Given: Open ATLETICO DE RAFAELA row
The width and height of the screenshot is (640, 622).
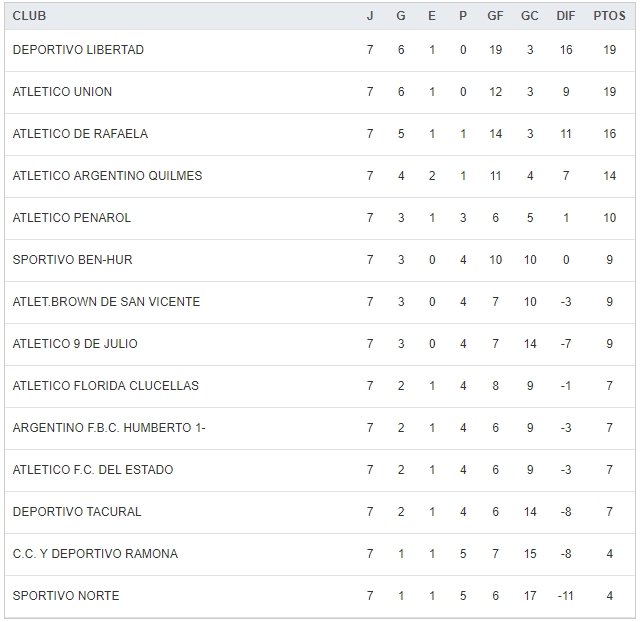Looking at the screenshot, I should pyautogui.click(x=80, y=134).
